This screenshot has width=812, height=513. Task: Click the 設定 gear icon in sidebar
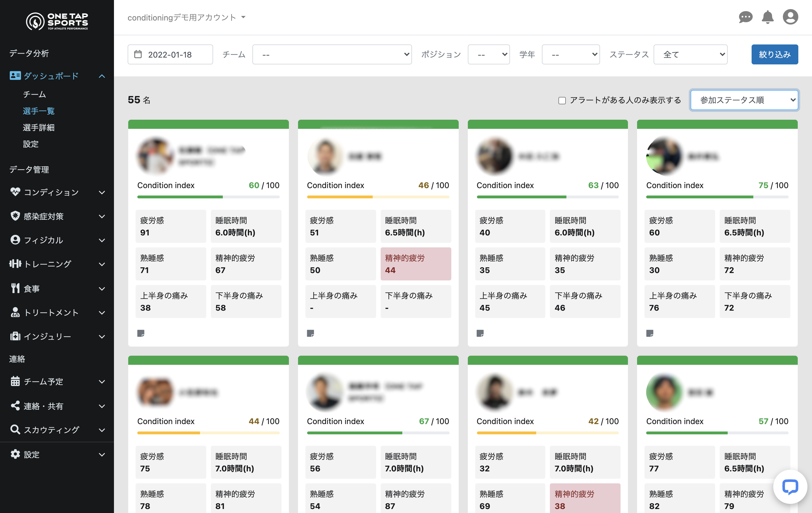point(15,454)
